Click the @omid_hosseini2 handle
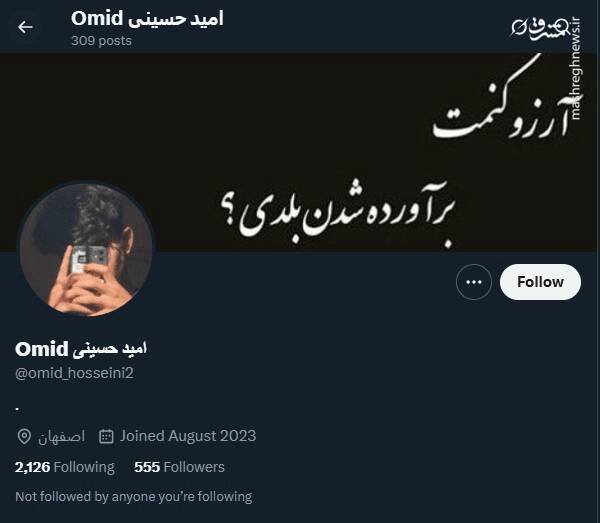This screenshot has width=600, height=523. (74, 373)
